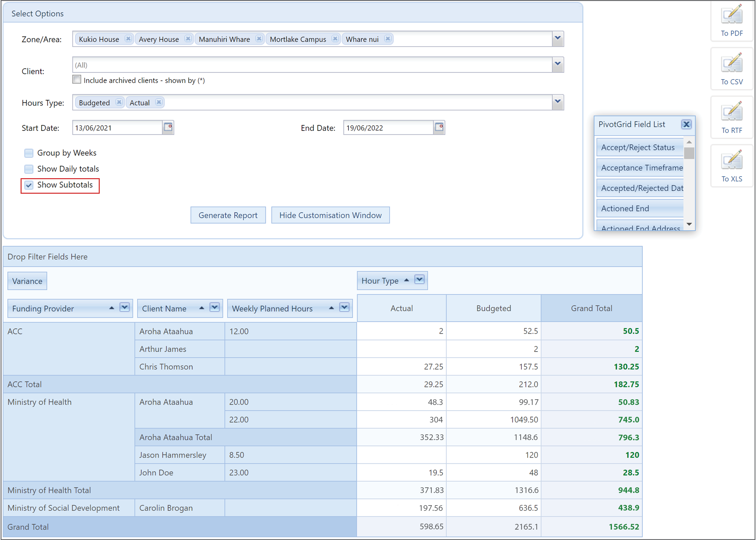Check the Show Daily totals option
The image size is (756, 540).
[x=29, y=169]
